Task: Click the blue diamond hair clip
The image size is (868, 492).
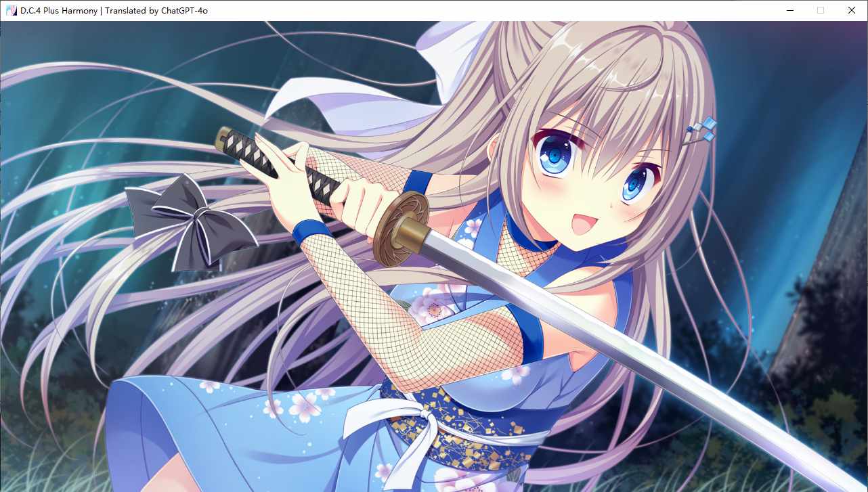Action: click(x=704, y=129)
